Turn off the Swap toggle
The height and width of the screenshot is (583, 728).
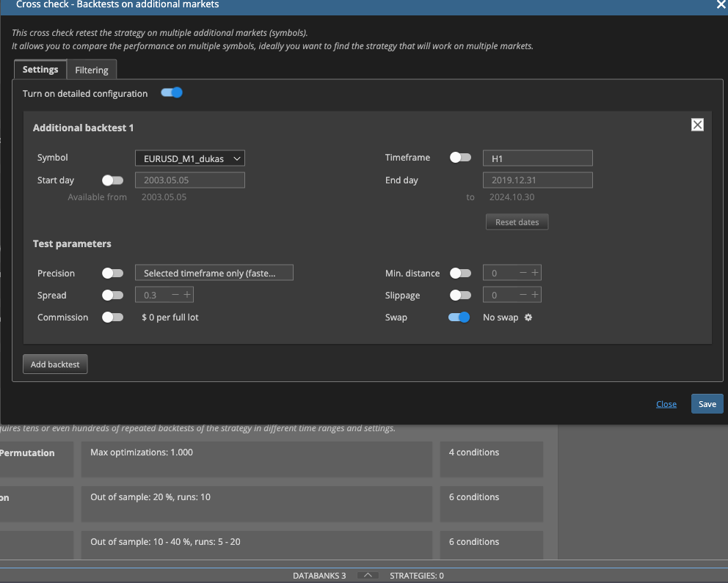(x=459, y=318)
